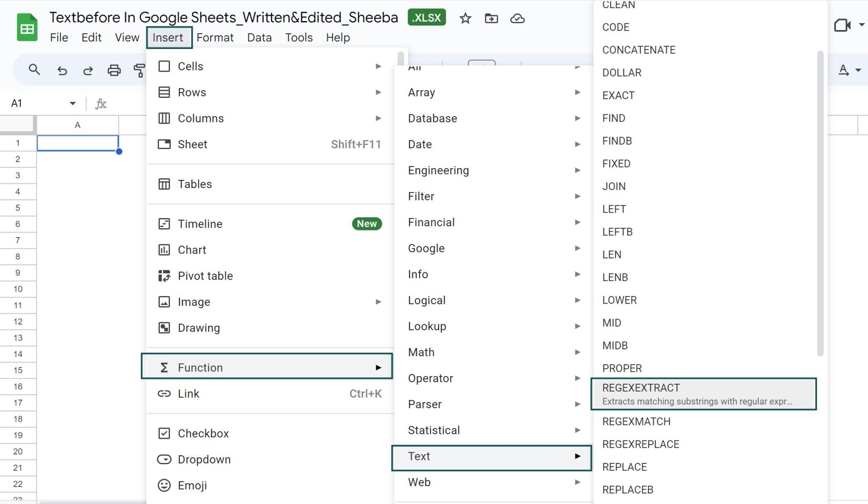Insert an Emoji from the menu
This screenshot has height=504, width=868.
(x=192, y=485)
